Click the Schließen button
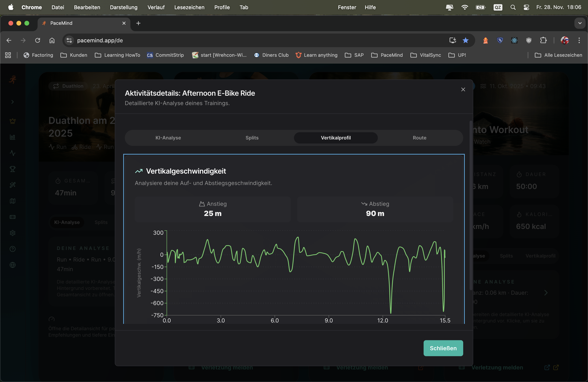The image size is (588, 382). coord(443,348)
